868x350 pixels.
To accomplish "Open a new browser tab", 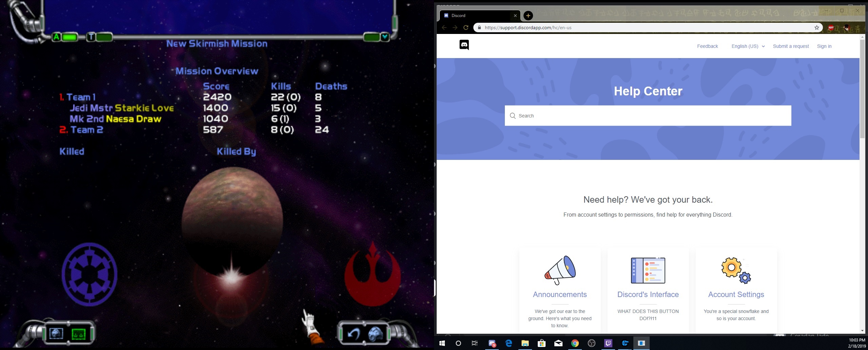I will [x=528, y=16].
